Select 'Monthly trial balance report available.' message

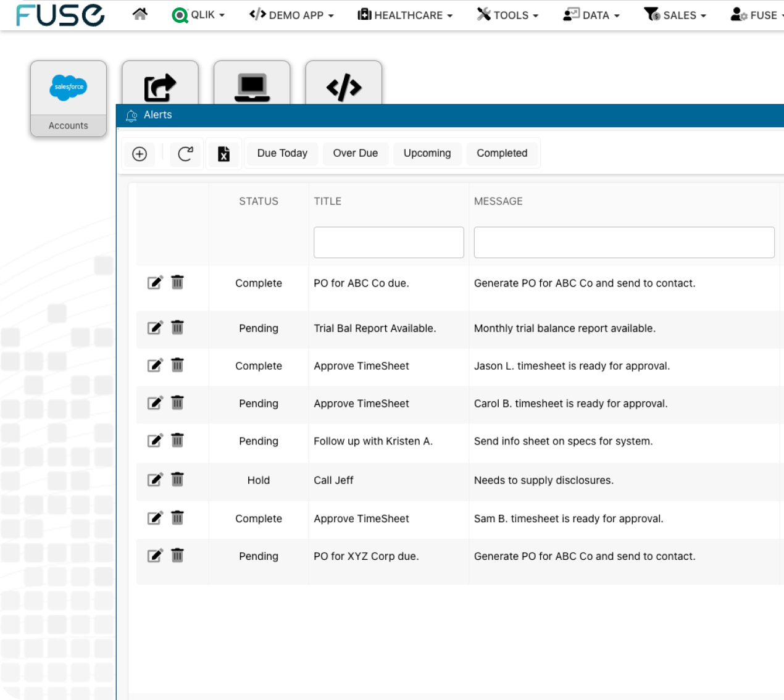[565, 328]
